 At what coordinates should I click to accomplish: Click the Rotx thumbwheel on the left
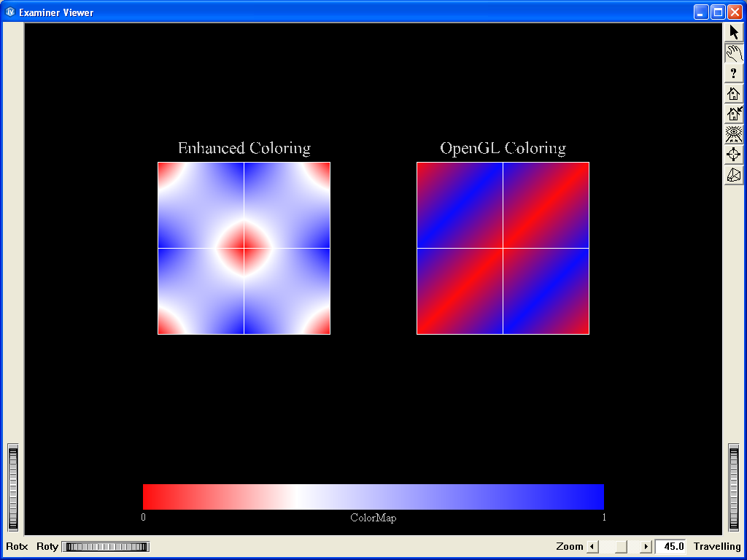[12, 488]
